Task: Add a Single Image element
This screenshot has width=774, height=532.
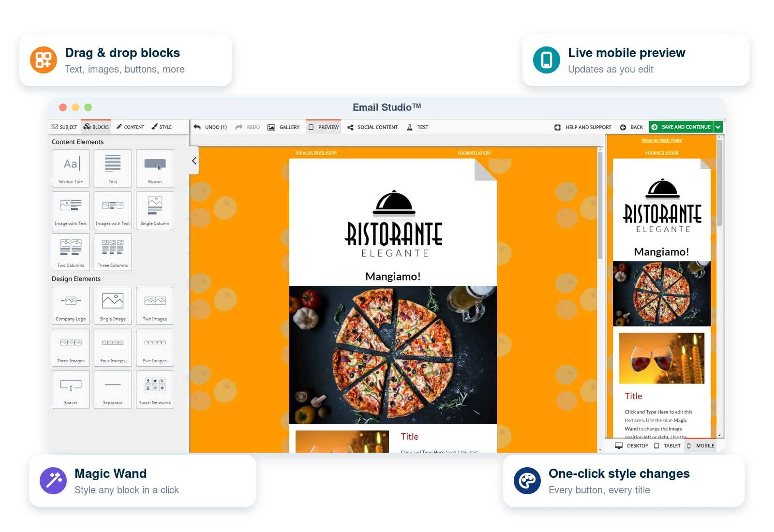Action: pos(113,306)
